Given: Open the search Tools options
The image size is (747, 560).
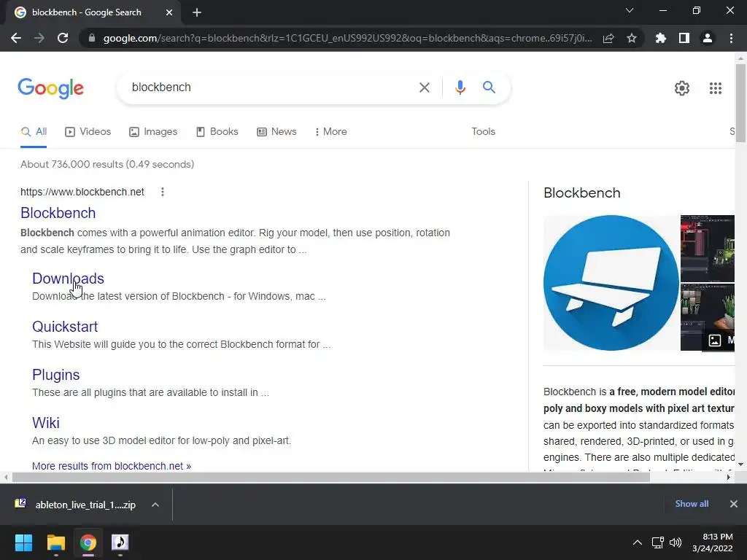Looking at the screenshot, I should tap(483, 132).
